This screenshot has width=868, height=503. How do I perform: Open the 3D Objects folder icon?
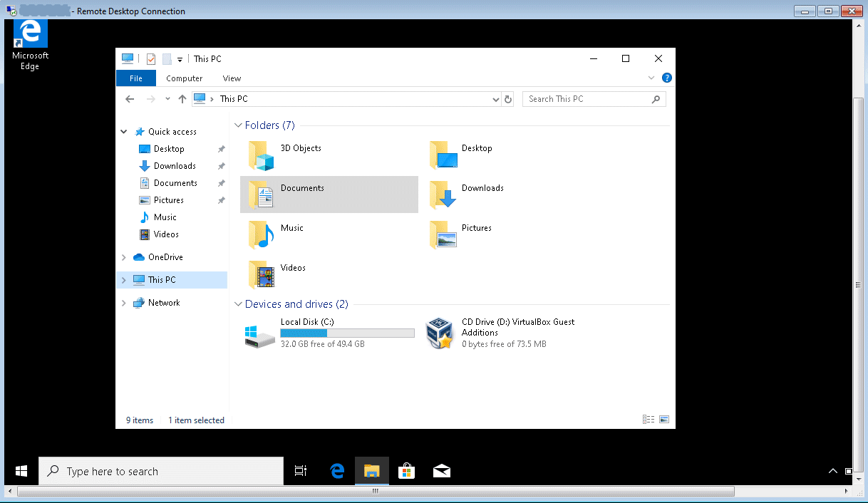click(x=261, y=155)
